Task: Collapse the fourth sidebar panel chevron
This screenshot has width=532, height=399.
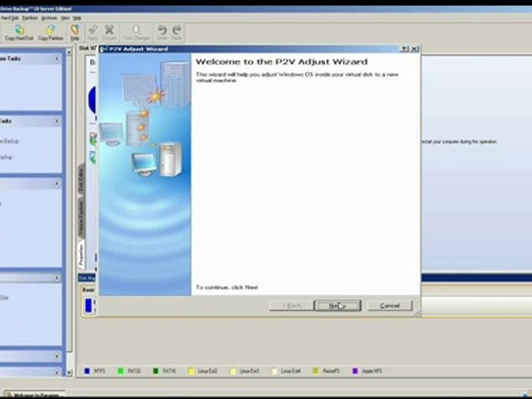Action: coord(57,278)
